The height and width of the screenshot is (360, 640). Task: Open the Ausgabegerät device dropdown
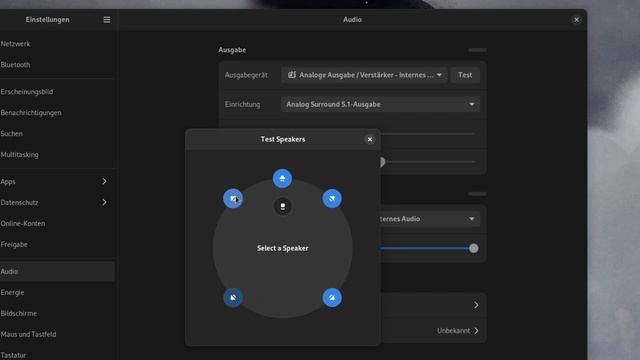click(364, 75)
